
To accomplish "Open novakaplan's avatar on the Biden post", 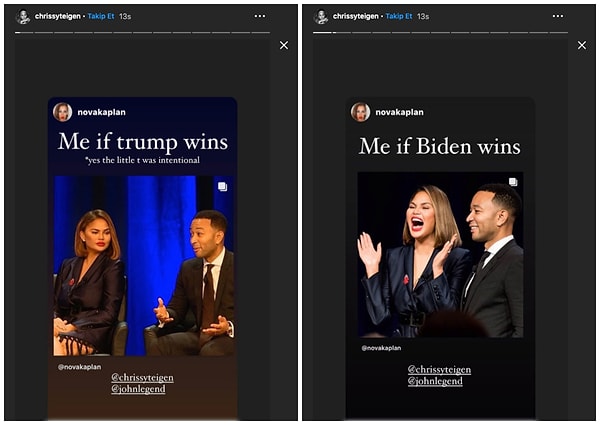I will (x=361, y=112).
